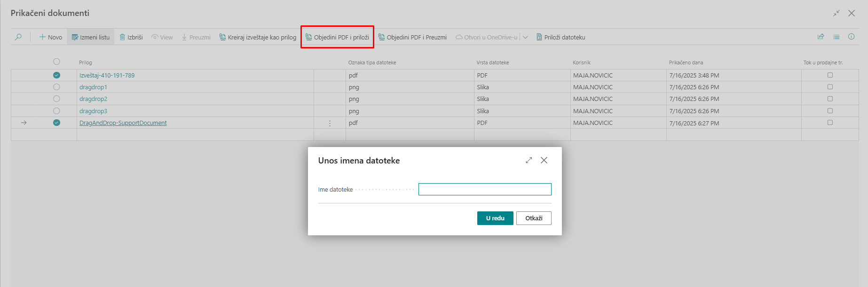Select Objedini PDF i Preuzmi action

(412, 37)
